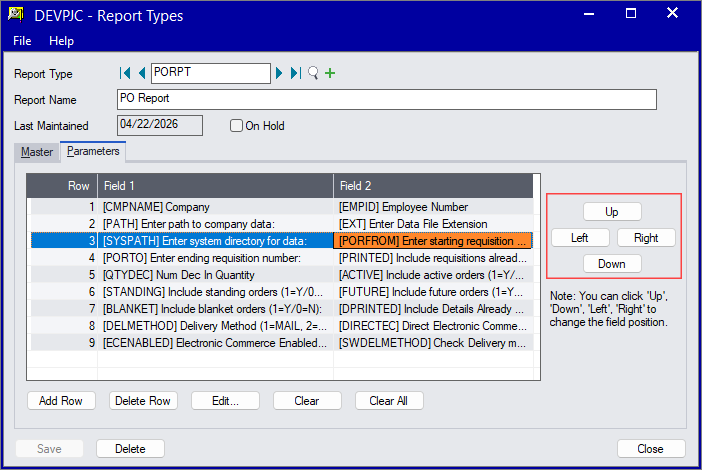Image resolution: width=702 pixels, height=470 pixels.
Task: Click the Delete Row button
Action: pyautogui.click(x=143, y=401)
